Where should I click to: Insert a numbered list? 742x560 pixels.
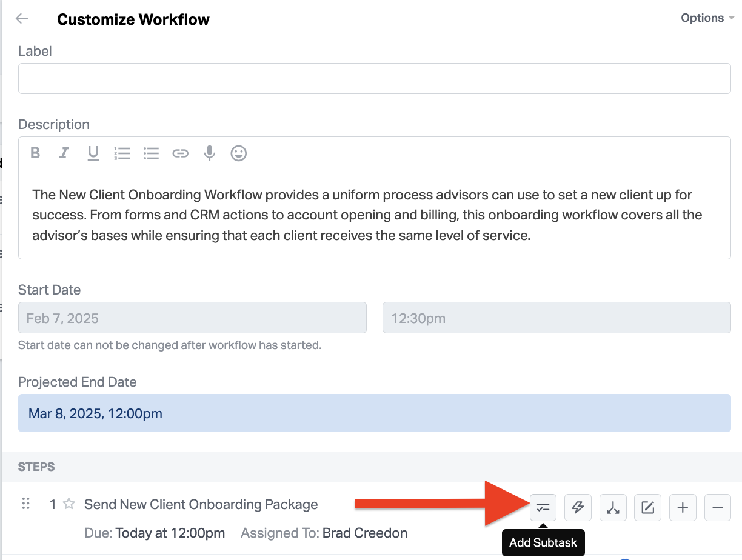click(122, 153)
